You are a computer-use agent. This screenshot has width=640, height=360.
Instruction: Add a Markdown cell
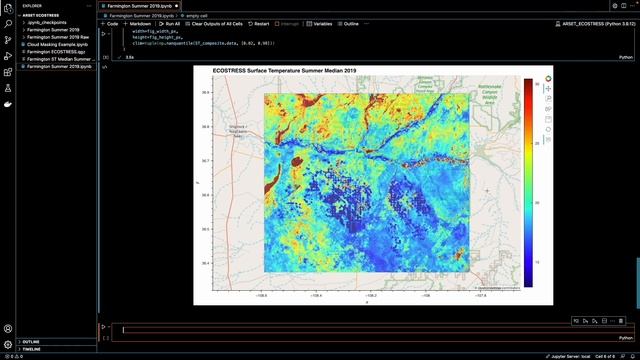pos(137,24)
